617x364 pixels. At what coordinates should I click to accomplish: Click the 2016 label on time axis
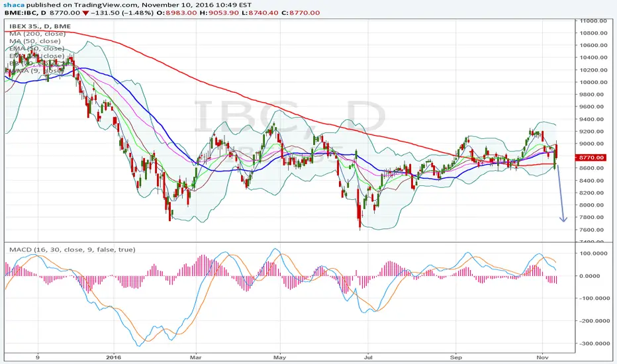point(114,357)
